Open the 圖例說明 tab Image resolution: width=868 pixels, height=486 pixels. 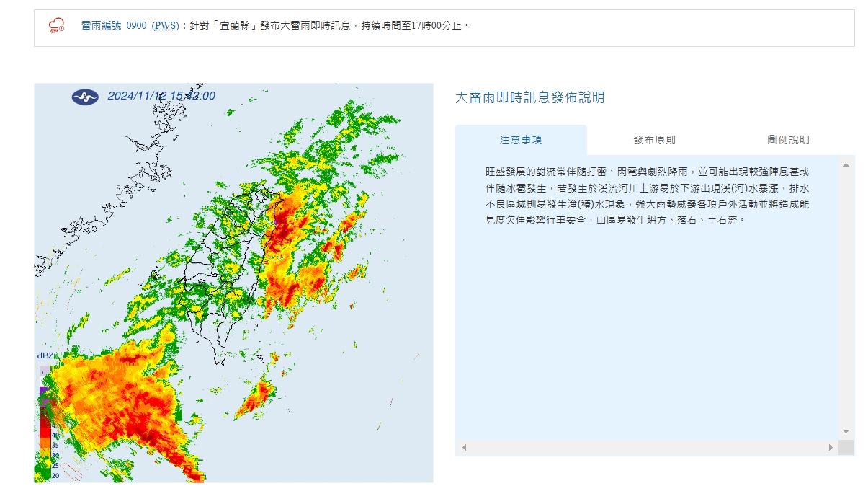pos(788,140)
